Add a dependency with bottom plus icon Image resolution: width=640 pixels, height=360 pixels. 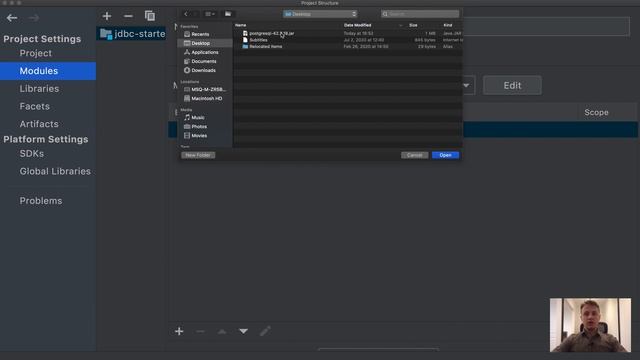179,331
